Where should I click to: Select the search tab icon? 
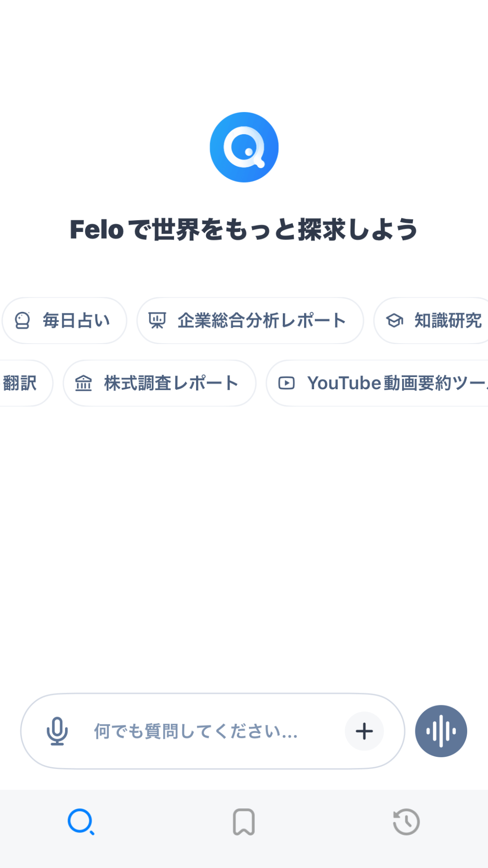point(81,822)
